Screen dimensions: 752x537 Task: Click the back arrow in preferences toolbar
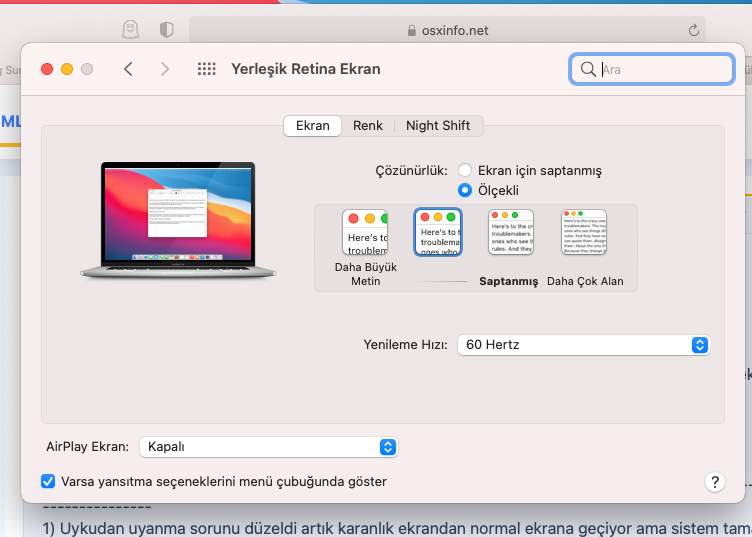[x=128, y=69]
